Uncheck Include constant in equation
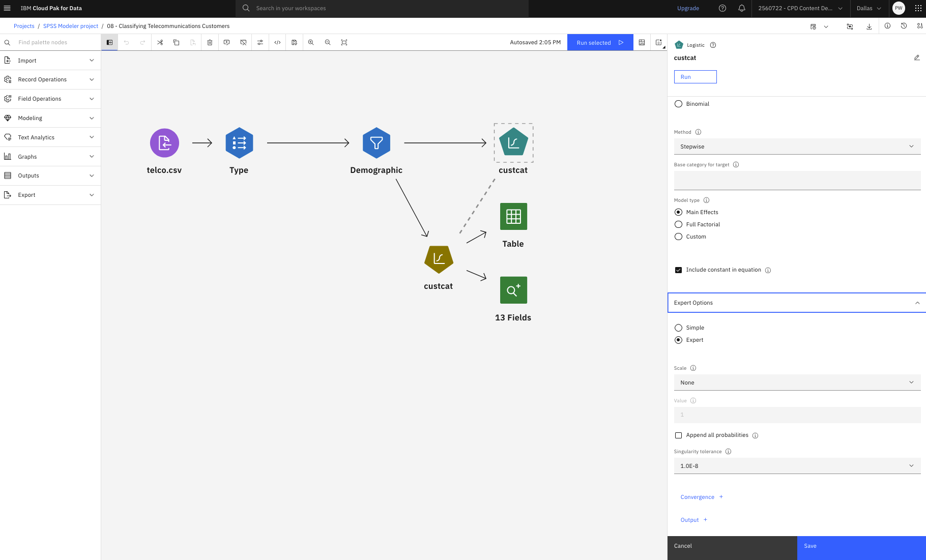Image resolution: width=926 pixels, height=560 pixels. (678, 270)
